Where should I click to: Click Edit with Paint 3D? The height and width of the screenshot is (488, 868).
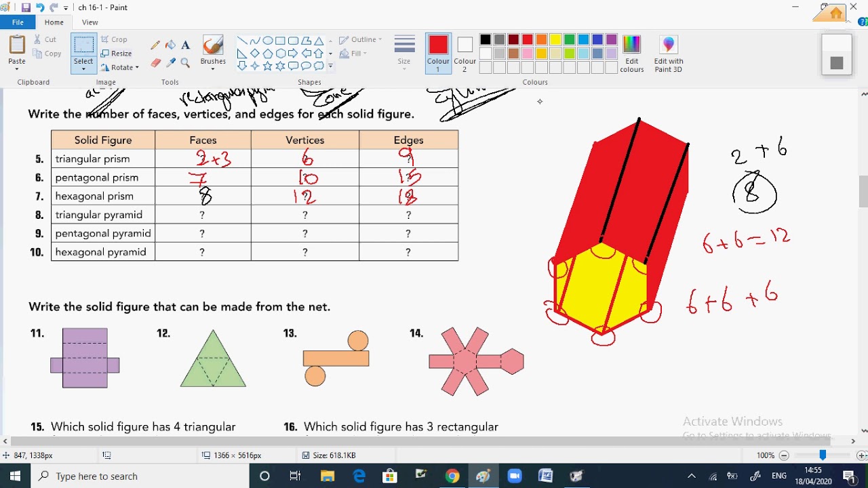click(669, 54)
